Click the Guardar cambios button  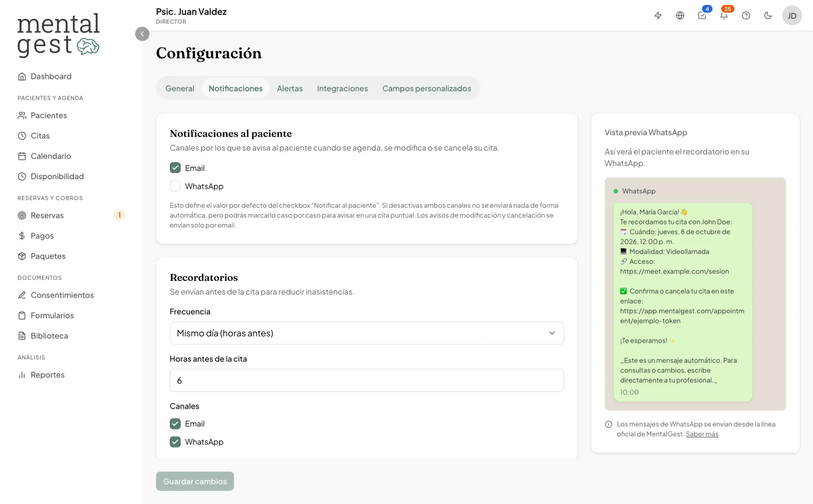pyautogui.click(x=195, y=481)
